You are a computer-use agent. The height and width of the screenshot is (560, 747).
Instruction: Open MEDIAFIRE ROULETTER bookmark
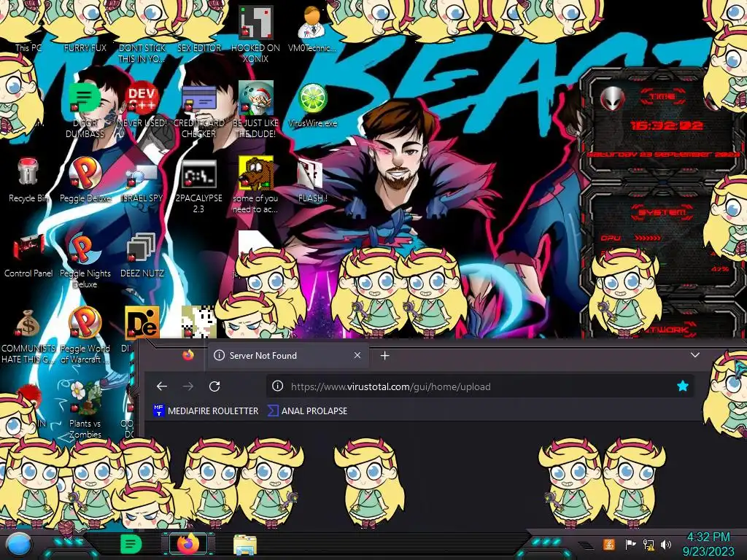pos(206,411)
